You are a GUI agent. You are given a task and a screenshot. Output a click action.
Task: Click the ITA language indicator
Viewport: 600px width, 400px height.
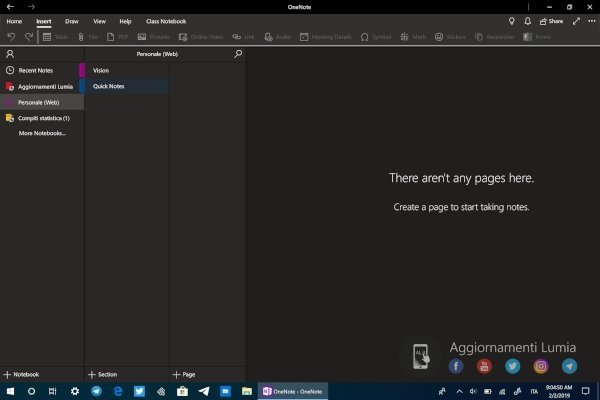(x=534, y=391)
